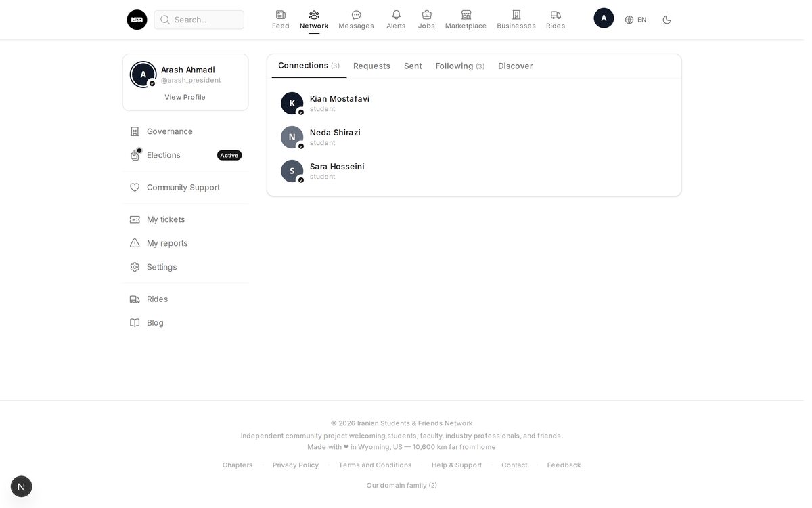Open Community Support in sidebar
The image size is (812, 508).
[x=185, y=188]
